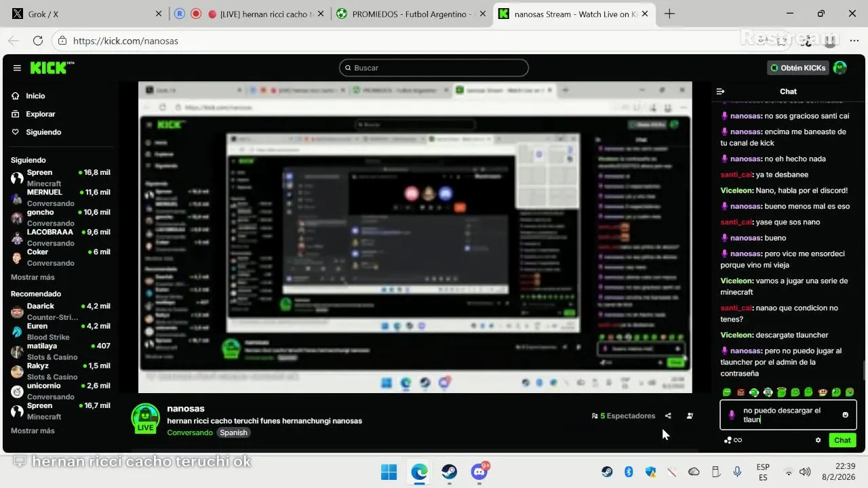This screenshot has width=868, height=488.
Task: Click the follow user icon beside share
Action: (x=690, y=416)
